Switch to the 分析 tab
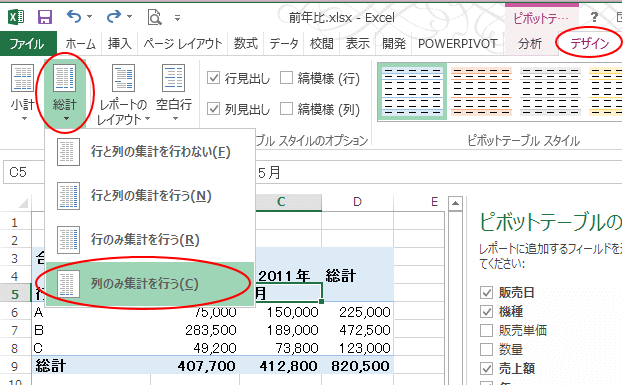Image resolution: width=623 pixels, height=385 pixels. tap(530, 43)
